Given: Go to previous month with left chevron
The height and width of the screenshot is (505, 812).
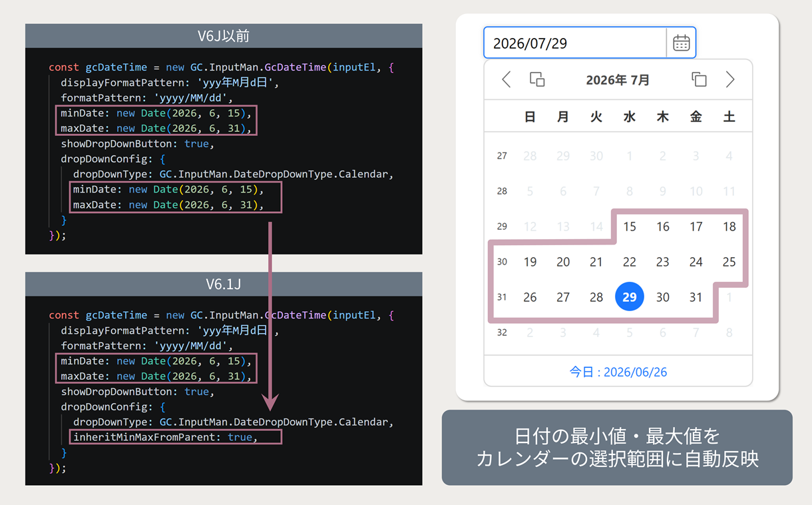Looking at the screenshot, I should pyautogui.click(x=507, y=80).
